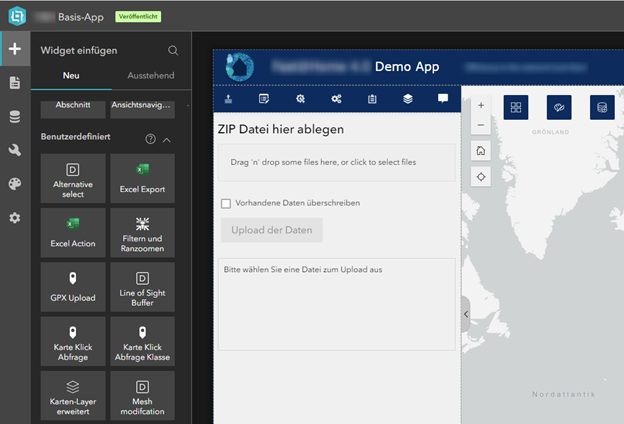624x424 pixels.
Task: Click the Bitte wählen Sie eine Datei message
Action: (x=303, y=270)
